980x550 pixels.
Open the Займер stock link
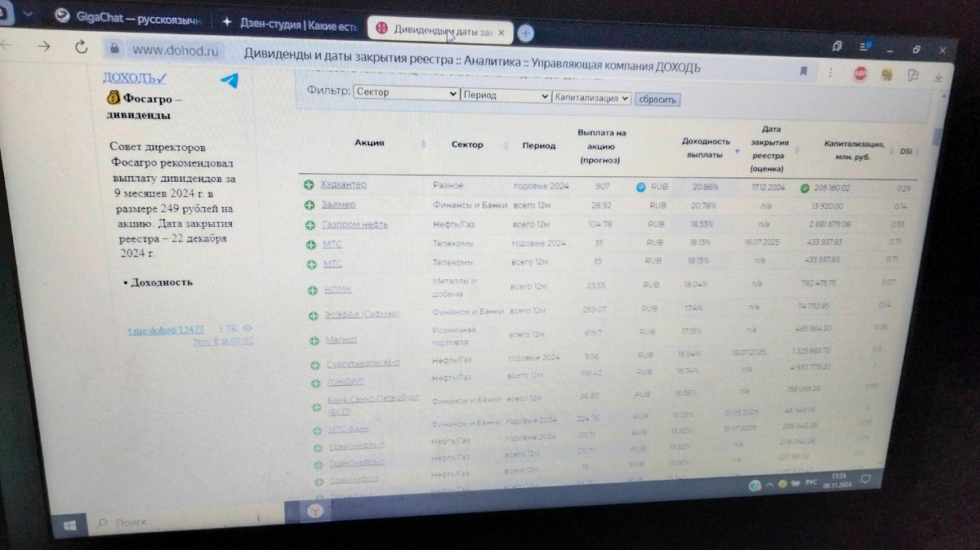[x=338, y=204]
